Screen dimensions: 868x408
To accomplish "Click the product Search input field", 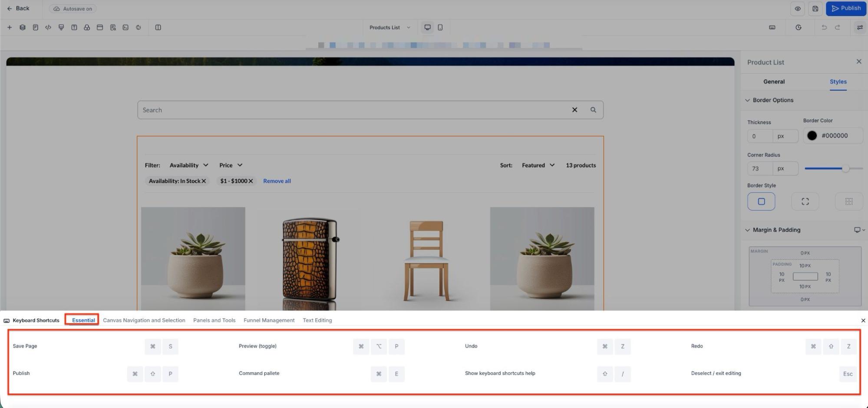I will 352,110.
